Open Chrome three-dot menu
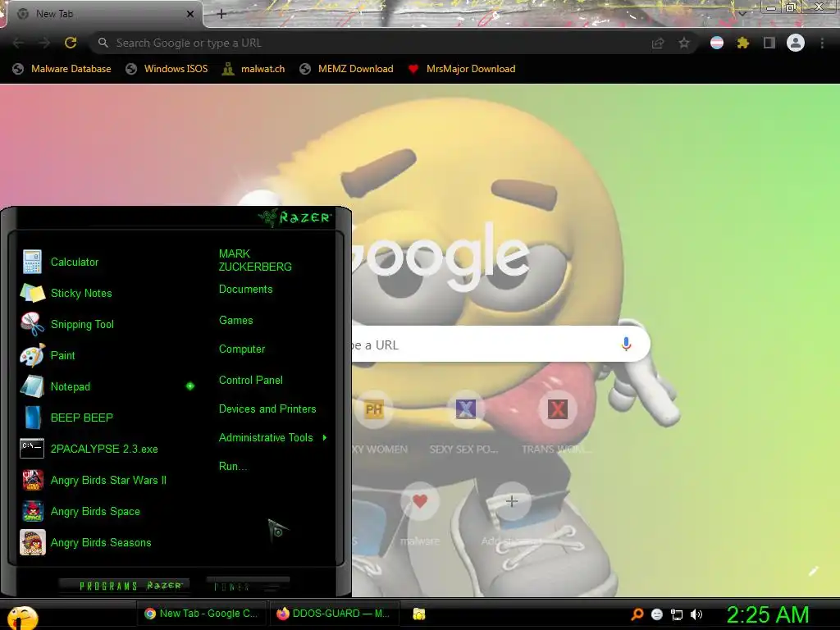Image resolution: width=840 pixels, height=630 pixels. point(822,43)
